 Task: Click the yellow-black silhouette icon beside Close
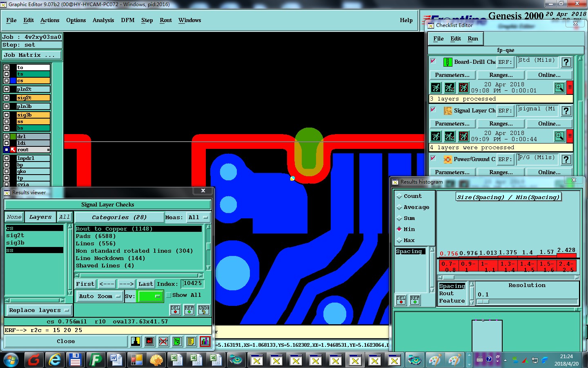pyautogui.click(x=136, y=341)
